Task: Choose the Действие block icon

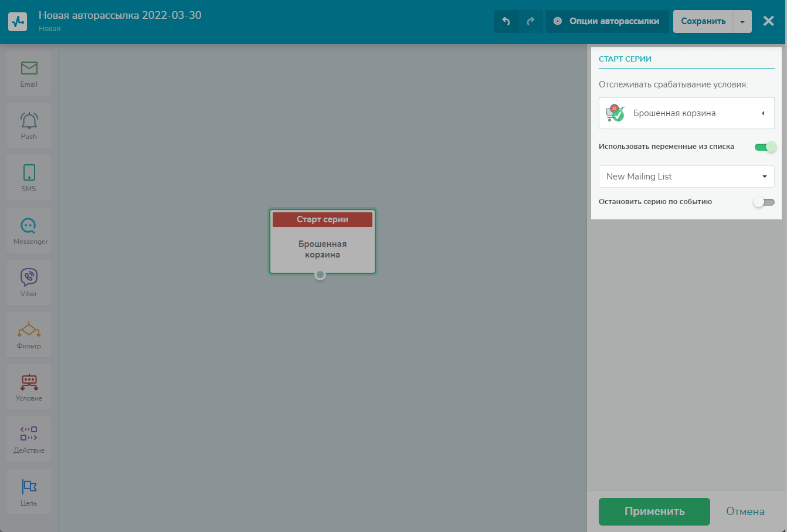Action: [x=29, y=438]
